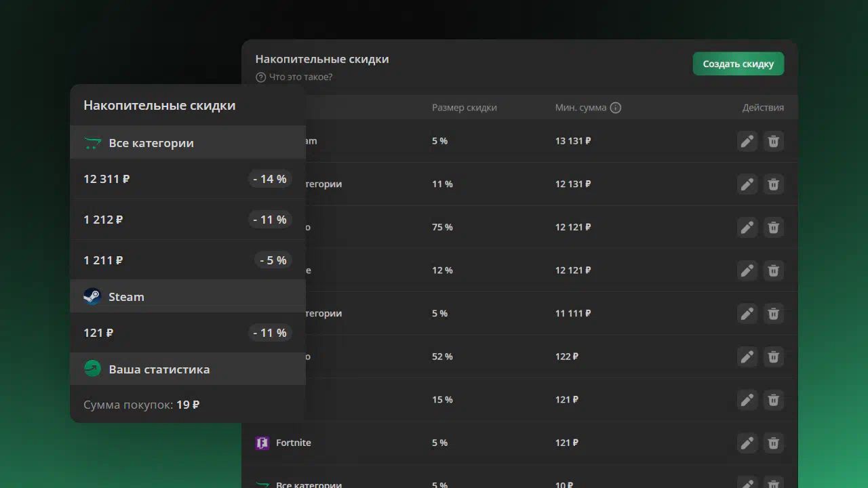Click the purple Fortnite game icon
868x488 pixels.
click(262, 443)
